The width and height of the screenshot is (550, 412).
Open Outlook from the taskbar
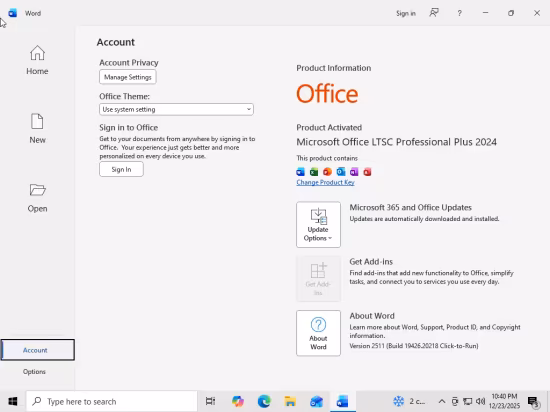(316, 401)
